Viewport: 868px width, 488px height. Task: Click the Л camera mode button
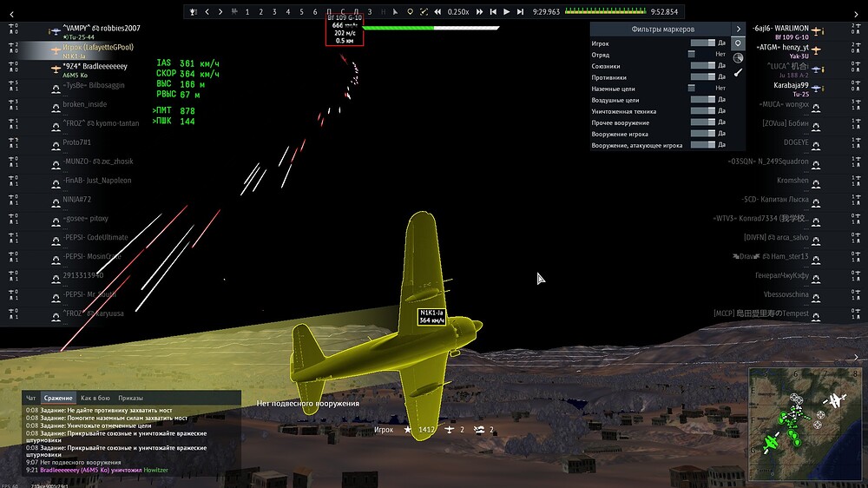coord(356,11)
